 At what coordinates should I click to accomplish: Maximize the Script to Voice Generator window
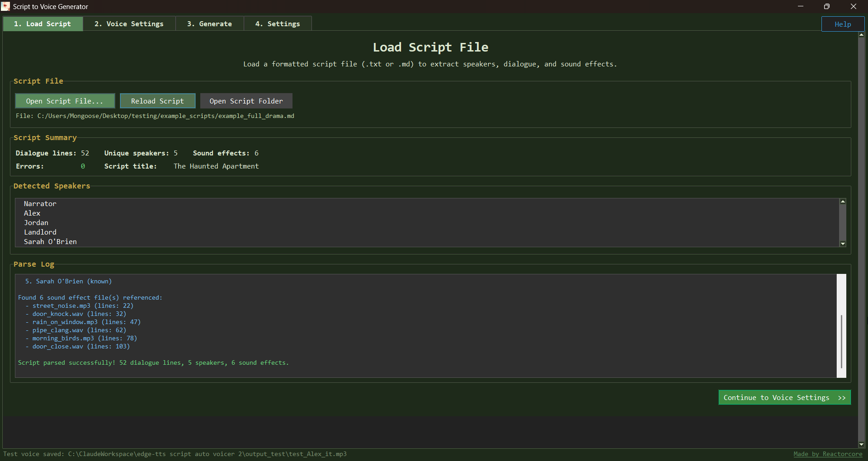[826, 6]
